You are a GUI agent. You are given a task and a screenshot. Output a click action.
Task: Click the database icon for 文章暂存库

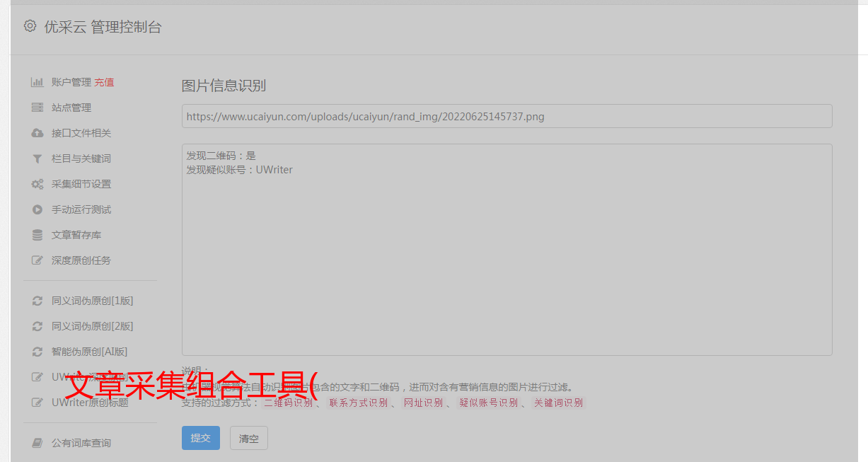37,235
